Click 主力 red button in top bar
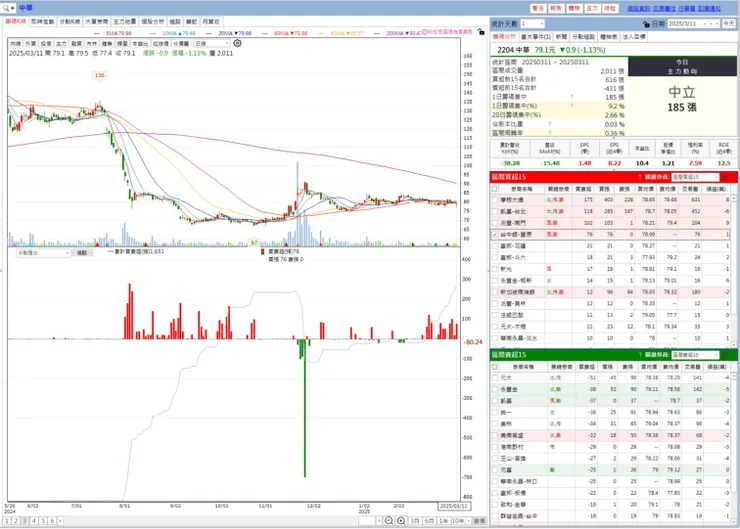 [x=592, y=8]
